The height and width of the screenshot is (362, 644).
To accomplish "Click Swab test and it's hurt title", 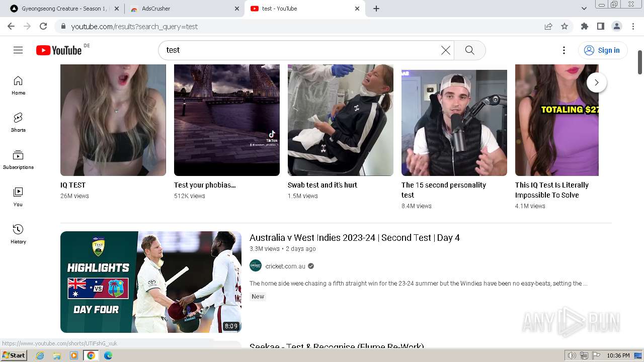I will [323, 185].
